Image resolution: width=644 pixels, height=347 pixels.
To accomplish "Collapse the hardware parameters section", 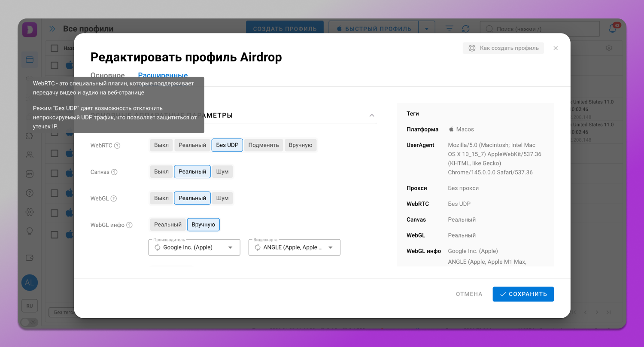I will coord(372,116).
